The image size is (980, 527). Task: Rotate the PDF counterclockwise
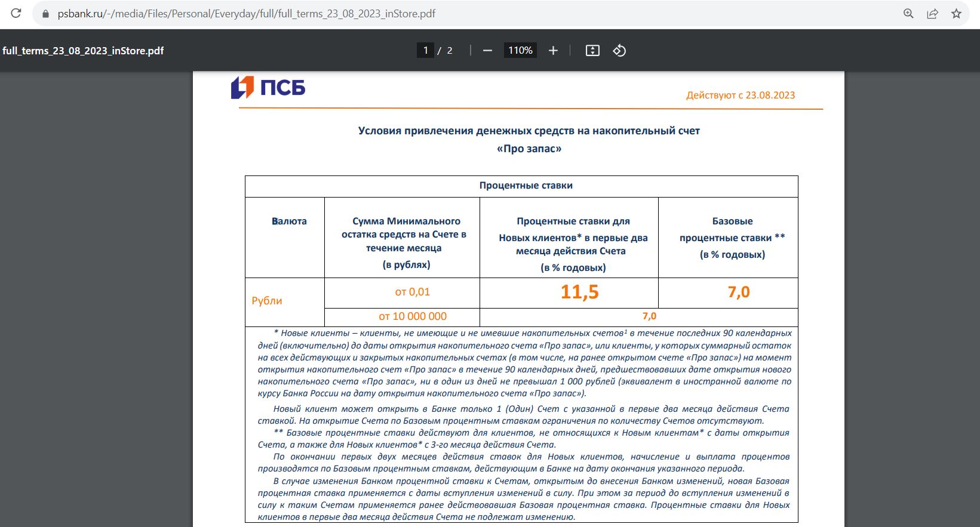(619, 51)
